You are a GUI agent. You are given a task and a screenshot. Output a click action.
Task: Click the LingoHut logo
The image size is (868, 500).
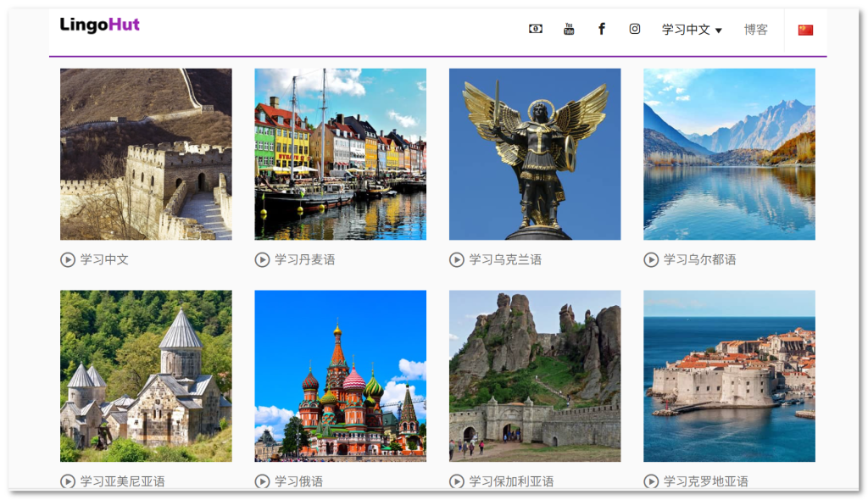click(100, 25)
